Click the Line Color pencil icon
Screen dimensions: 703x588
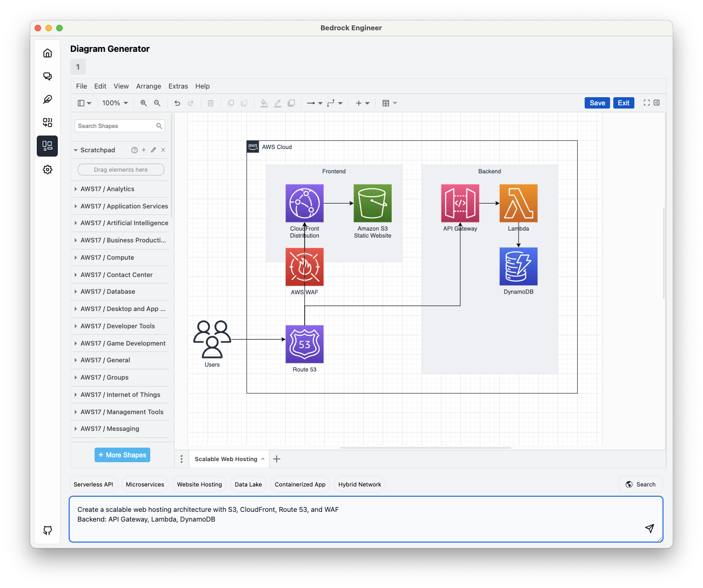(278, 103)
